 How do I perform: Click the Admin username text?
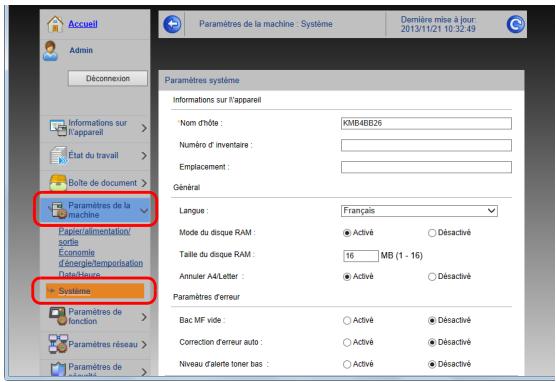pyautogui.click(x=81, y=50)
